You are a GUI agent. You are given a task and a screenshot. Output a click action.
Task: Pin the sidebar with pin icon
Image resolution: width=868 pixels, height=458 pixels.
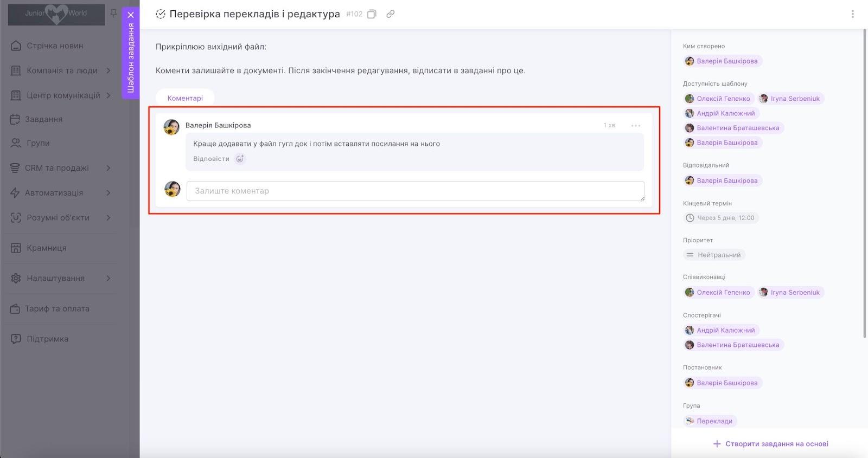click(x=113, y=13)
